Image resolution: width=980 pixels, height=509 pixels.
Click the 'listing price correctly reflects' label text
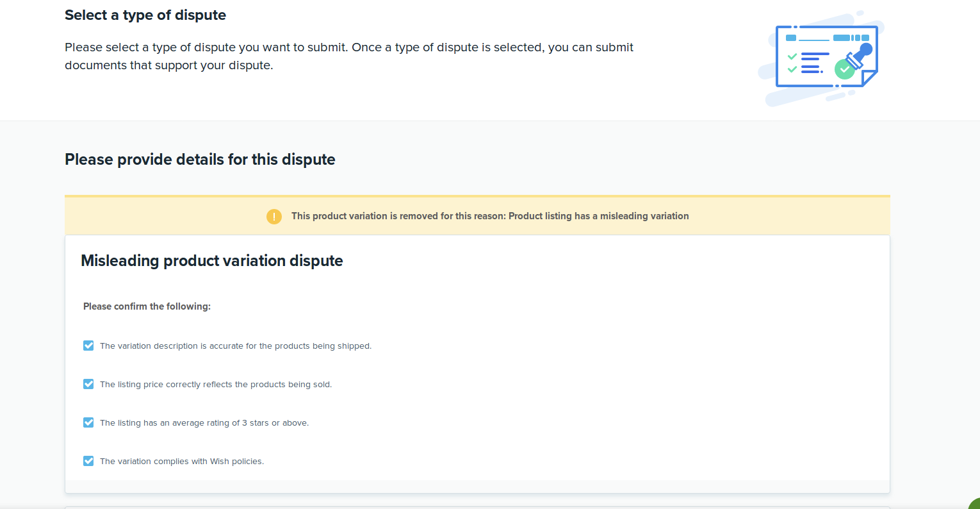pos(215,385)
